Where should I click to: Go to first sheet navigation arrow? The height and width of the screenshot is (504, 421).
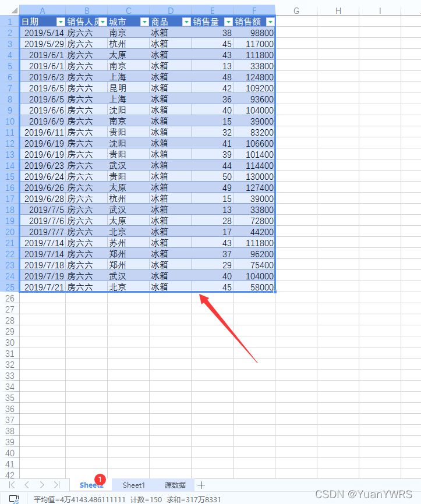tap(12, 485)
